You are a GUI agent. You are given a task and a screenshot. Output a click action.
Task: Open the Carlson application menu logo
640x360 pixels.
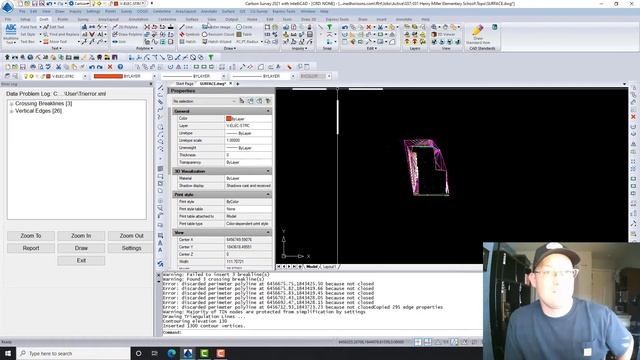[7, 6]
